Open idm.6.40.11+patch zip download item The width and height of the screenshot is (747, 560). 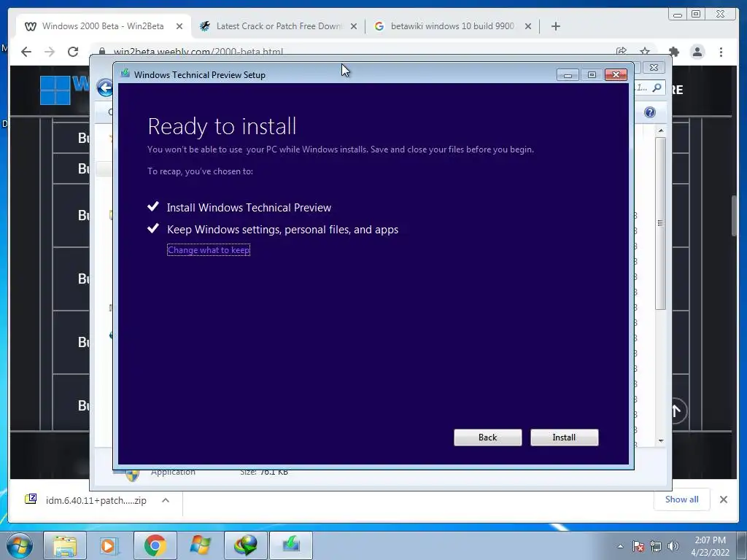pyautogui.click(x=86, y=500)
